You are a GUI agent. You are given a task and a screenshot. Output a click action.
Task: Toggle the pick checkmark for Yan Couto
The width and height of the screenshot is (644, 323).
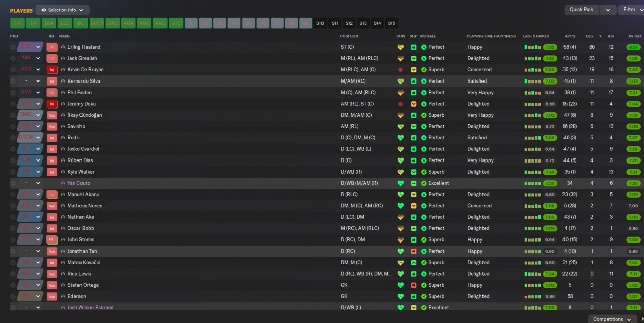point(13,183)
